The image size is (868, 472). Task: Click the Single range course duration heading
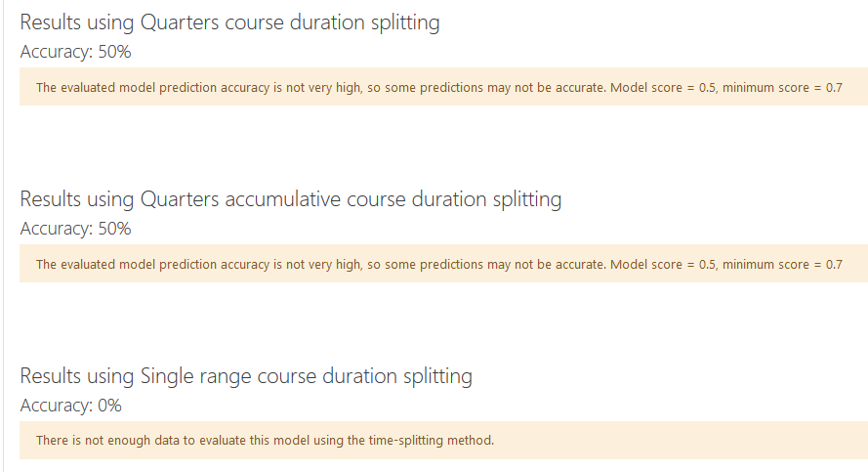(246, 376)
